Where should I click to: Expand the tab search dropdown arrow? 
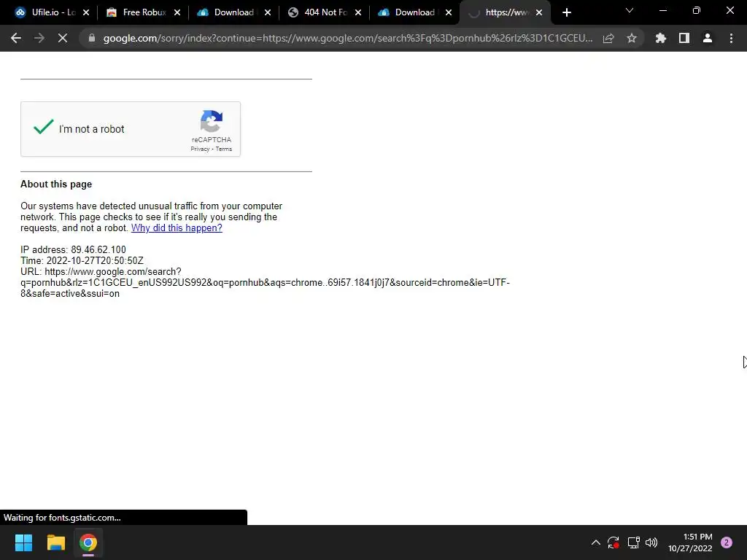630,10
